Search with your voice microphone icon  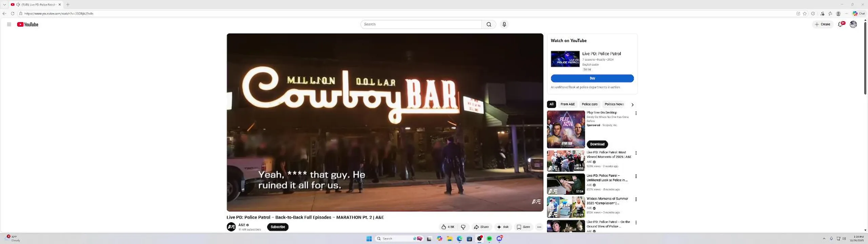click(504, 24)
